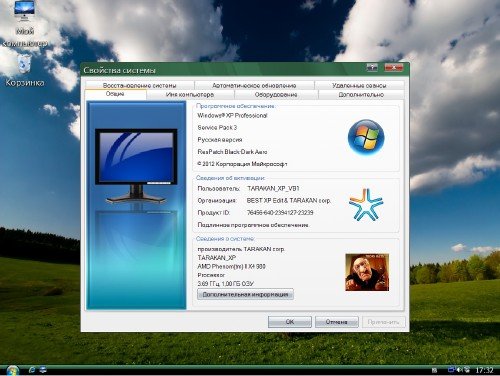Screen dimensions: 500x376
Task: Click the genuine software star logo
Action: click(x=366, y=204)
